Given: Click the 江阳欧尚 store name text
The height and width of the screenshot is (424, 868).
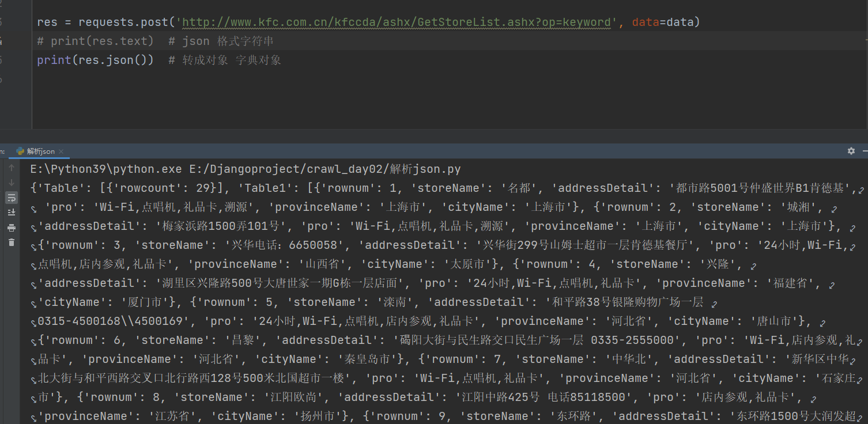Looking at the screenshot, I should point(295,397).
